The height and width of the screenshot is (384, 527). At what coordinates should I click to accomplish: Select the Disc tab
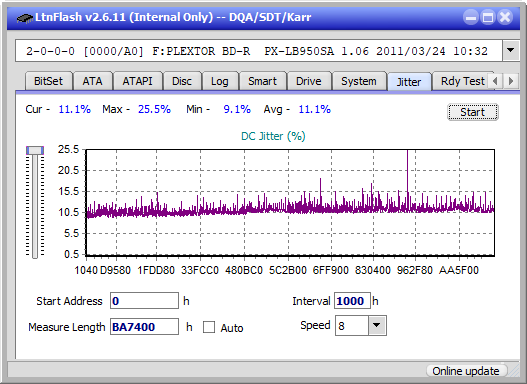coord(182,81)
